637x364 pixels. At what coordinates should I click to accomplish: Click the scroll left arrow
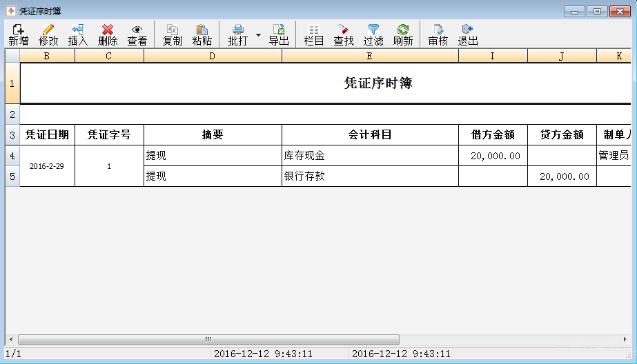coord(11,339)
